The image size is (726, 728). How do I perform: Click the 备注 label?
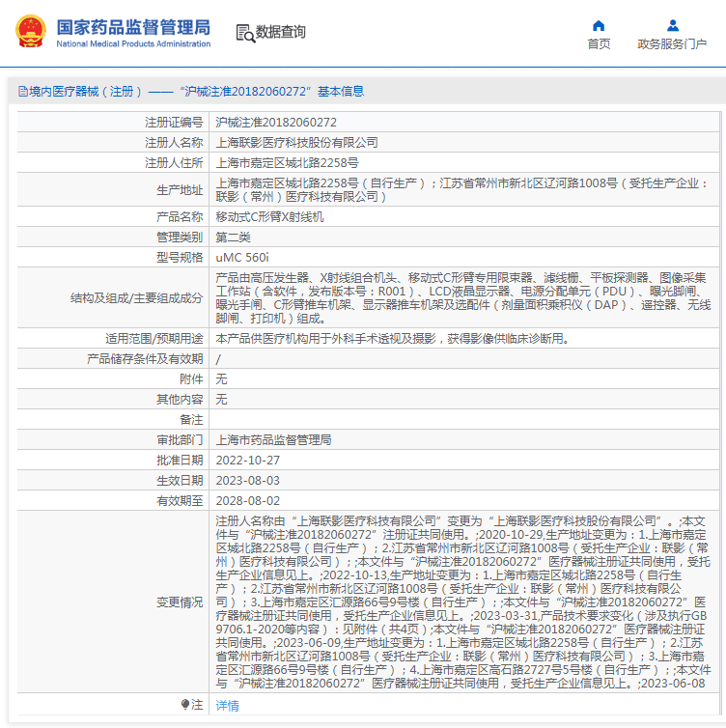191,420
